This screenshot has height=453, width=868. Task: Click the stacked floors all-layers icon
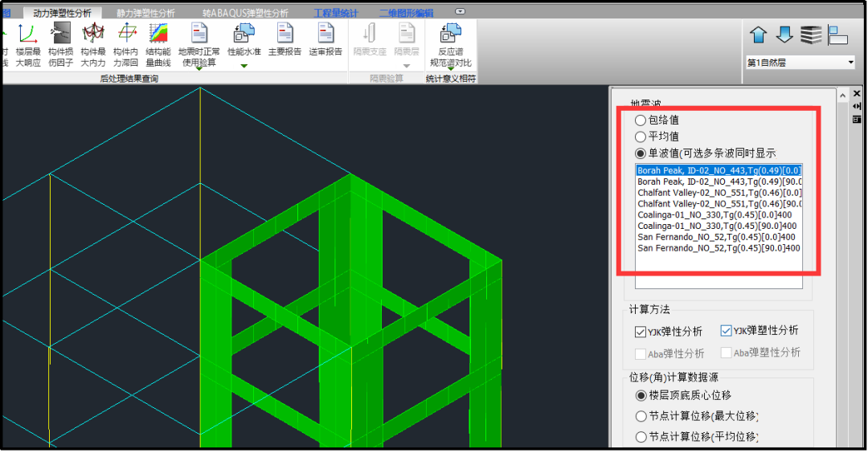(811, 35)
